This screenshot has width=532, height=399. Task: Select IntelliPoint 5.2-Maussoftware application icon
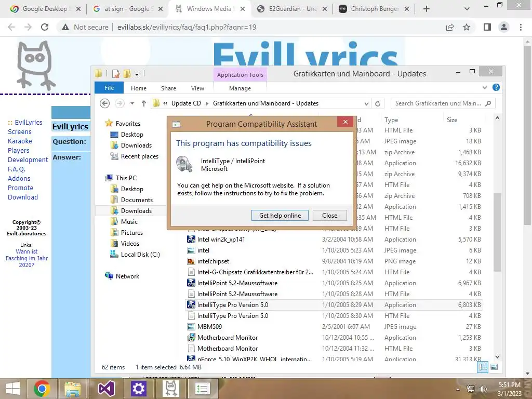pos(191,283)
